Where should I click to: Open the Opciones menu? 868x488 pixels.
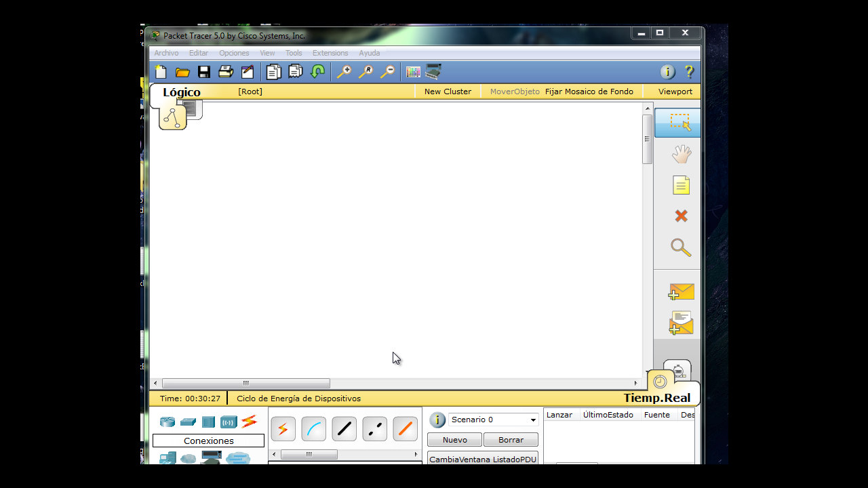pyautogui.click(x=234, y=53)
